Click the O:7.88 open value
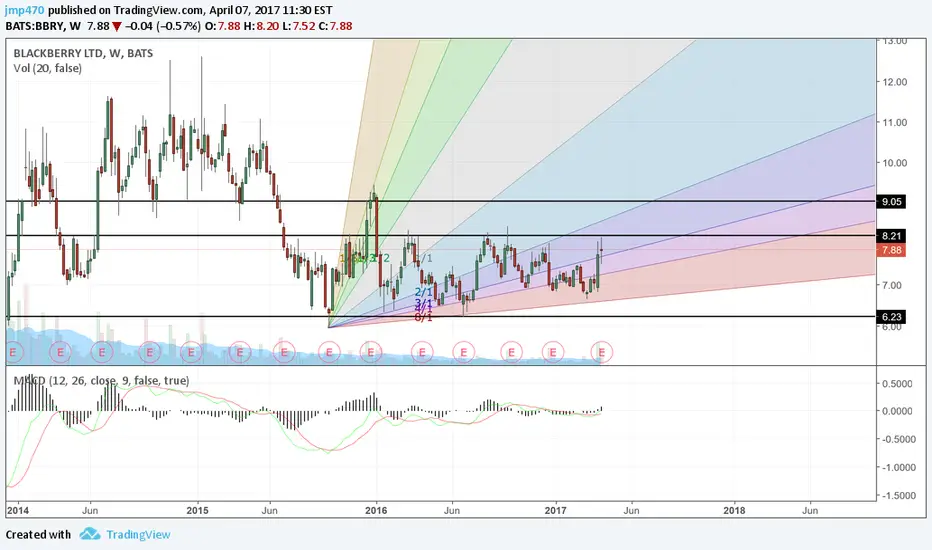Viewport: 932px width, 550px height. (x=222, y=26)
